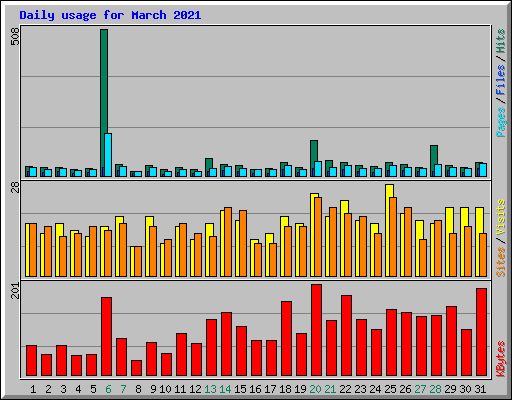This screenshot has width=512, height=400.
Task: Click the 28 y-axis value
Action: pyautogui.click(x=15, y=188)
